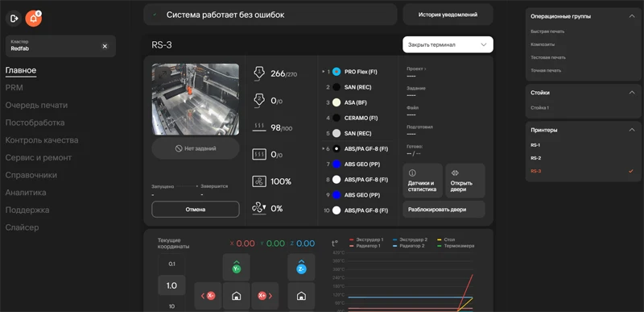Screen dimensions: 644x312
Task: Open the Закрыть терминал dropdown
Action: coord(448,44)
